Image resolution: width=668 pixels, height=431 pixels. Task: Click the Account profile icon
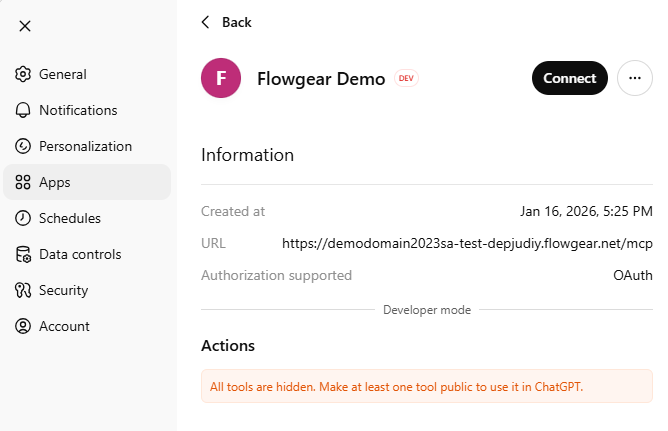pos(23,326)
